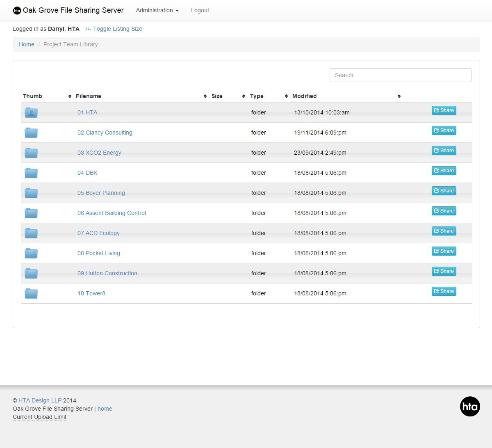Sort the listing by Modified date
This screenshot has width=492, height=448.
pos(304,96)
